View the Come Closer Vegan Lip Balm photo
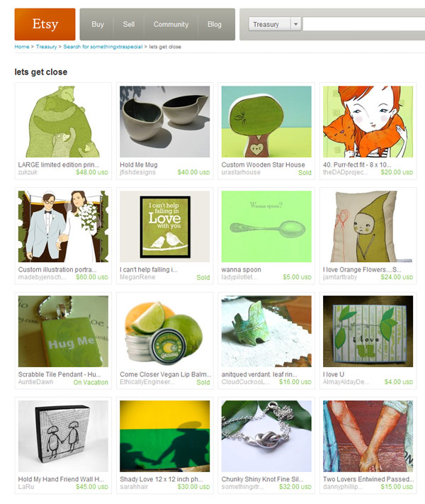The width and height of the screenshot is (425, 504). tap(165, 331)
